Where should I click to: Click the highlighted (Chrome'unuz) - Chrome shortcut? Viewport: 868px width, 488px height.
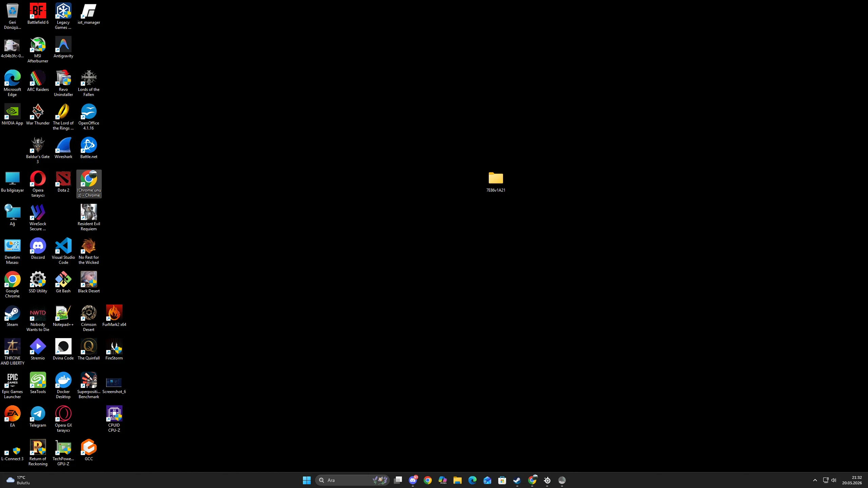89,184
